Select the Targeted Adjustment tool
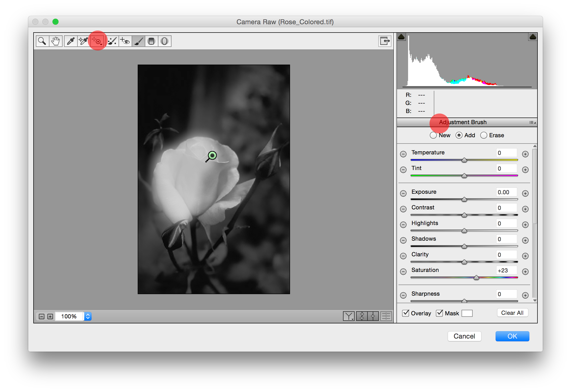571x392 pixels. point(97,41)
